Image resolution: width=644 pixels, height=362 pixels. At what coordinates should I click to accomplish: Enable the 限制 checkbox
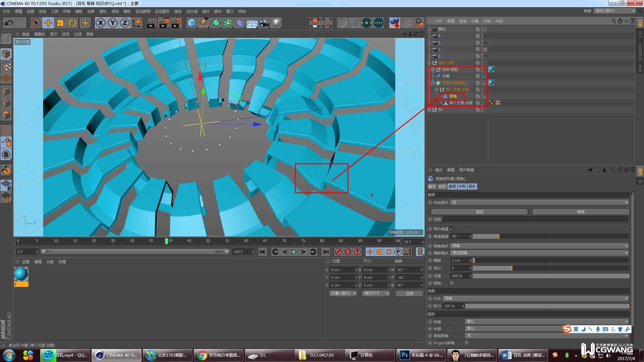[x=452, y=283]
